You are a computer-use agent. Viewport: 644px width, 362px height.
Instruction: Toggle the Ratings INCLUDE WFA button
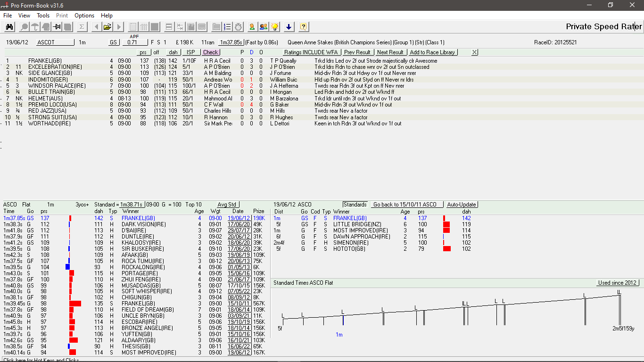(311, 52)
